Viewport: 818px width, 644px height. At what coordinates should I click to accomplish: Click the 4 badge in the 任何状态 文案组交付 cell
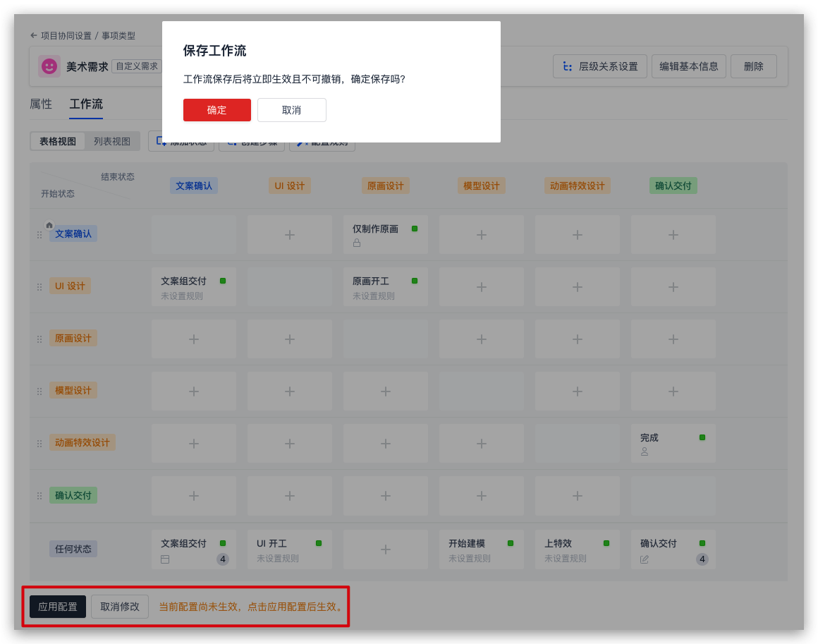pos(223,559)
